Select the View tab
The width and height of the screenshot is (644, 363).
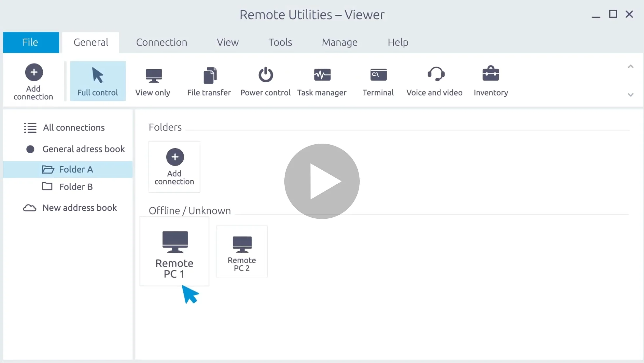[x=228, y=42]
